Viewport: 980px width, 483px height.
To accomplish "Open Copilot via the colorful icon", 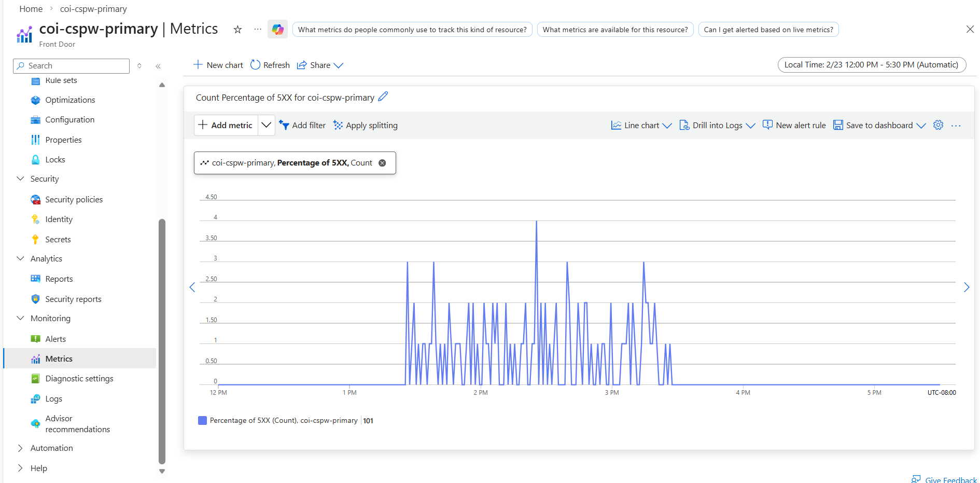I will click(278, 29).
